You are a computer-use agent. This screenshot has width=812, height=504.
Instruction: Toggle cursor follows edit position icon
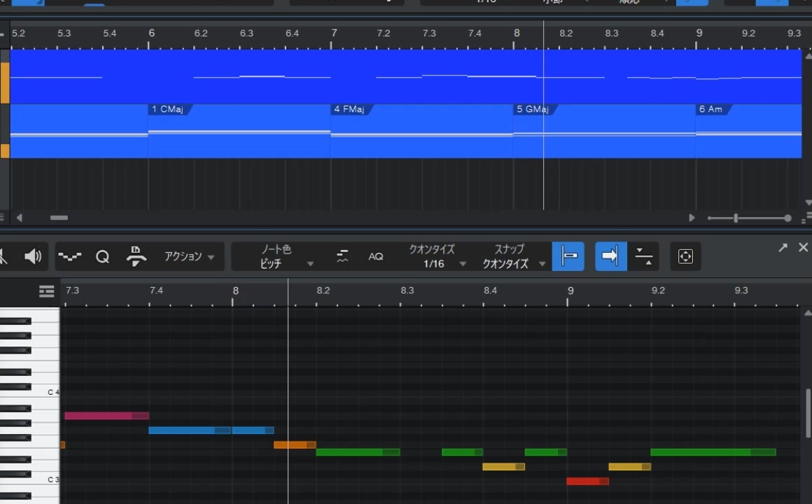pos(644,256)
